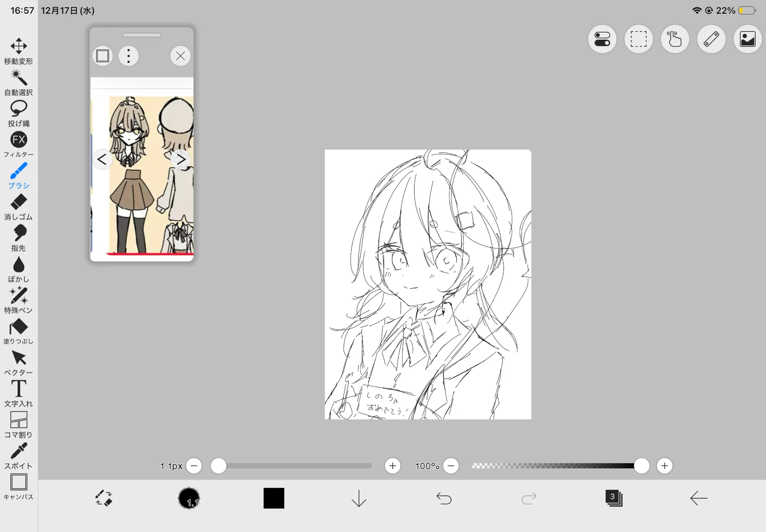This screenshot has height=532, width=766.
Task: Select the Text (文字入れ) tool
Action: (x=19, y=394)
